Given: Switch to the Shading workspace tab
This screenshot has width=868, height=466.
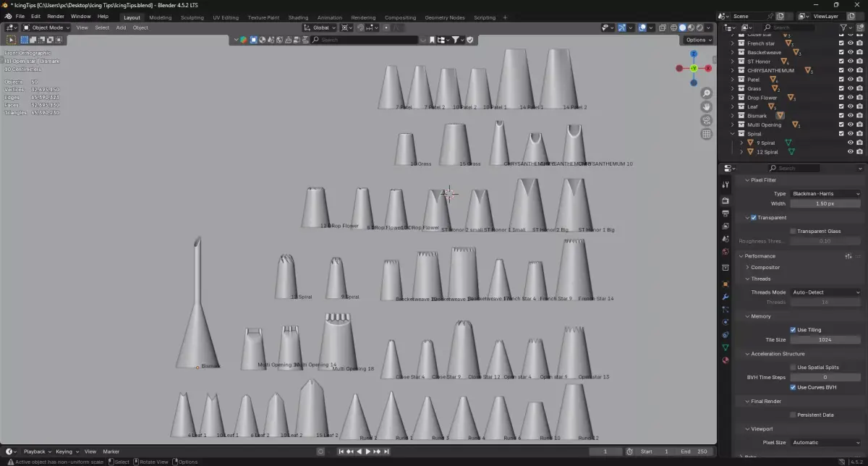Looking at the screenshot, I should click(x=298, y=17).
